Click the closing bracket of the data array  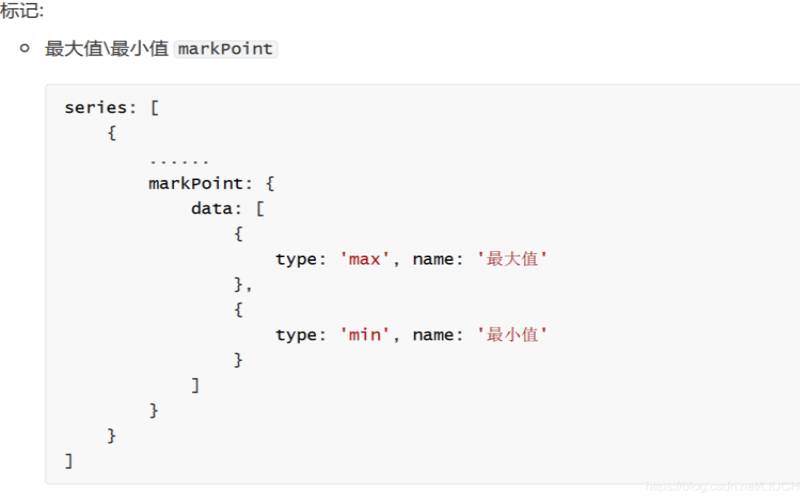(x=196, y=385)
